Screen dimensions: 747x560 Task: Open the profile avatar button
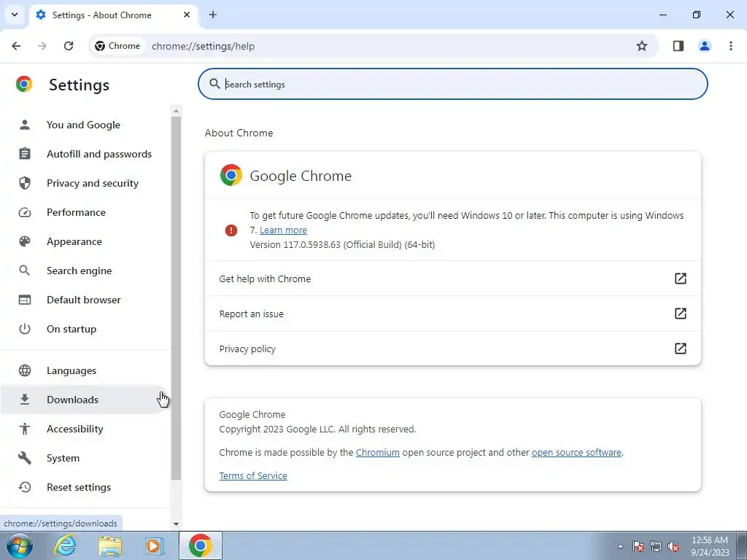click(x=705, y=46)
